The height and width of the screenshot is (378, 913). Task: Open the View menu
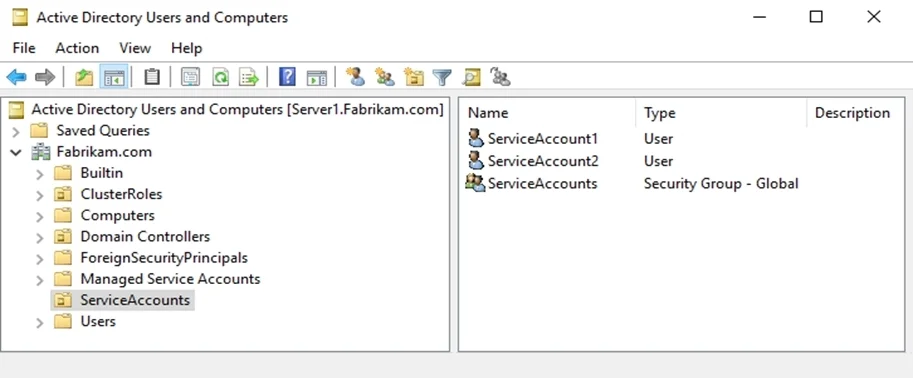(135, 48)
